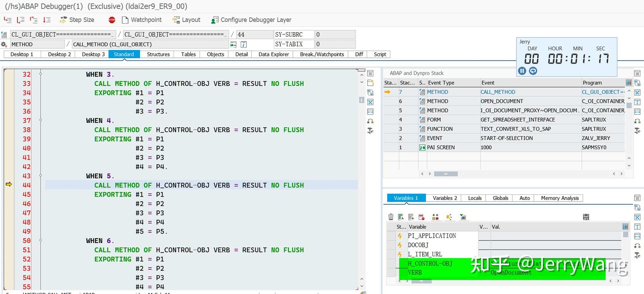Screen dimensions: 644x294
Task: Delete a variable using the trash icon
Action: click(x=390, y=216)
